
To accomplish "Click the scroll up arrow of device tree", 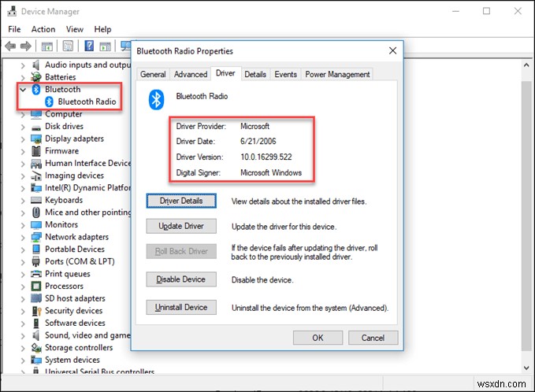I will 526,65.
